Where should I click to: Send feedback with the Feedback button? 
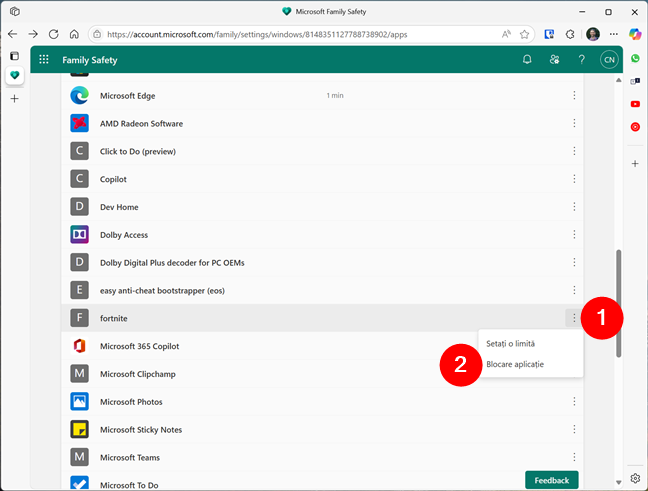click(x=552, y=480)
